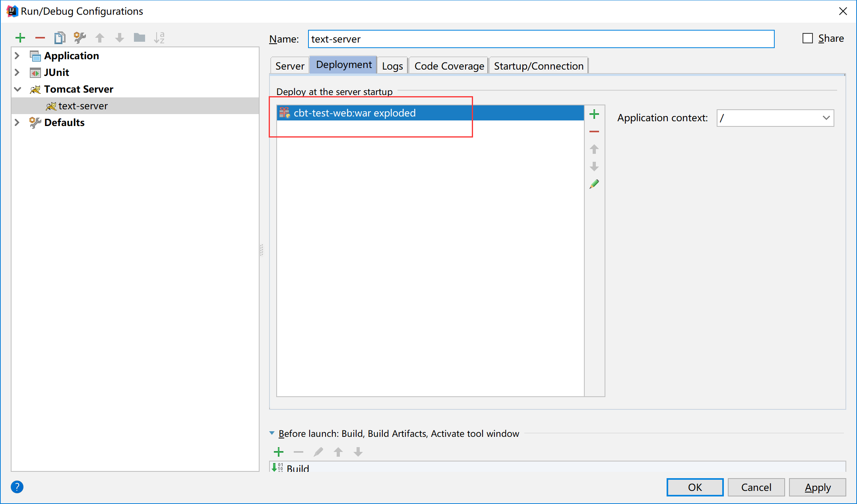Click the Cancel button
The height and width of the screenshot is (504, 857).
(x=756, y=487)
